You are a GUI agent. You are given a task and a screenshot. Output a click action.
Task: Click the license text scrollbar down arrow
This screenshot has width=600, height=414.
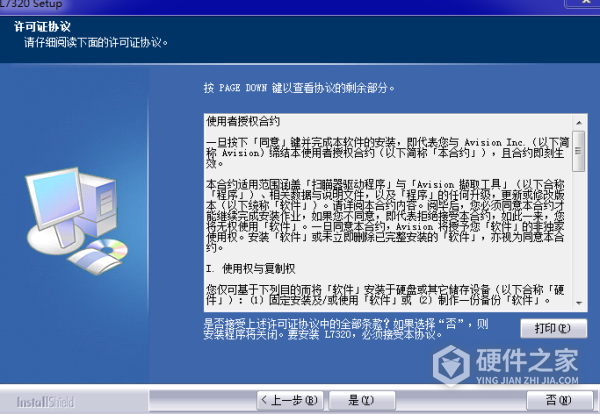coord(579,303)
